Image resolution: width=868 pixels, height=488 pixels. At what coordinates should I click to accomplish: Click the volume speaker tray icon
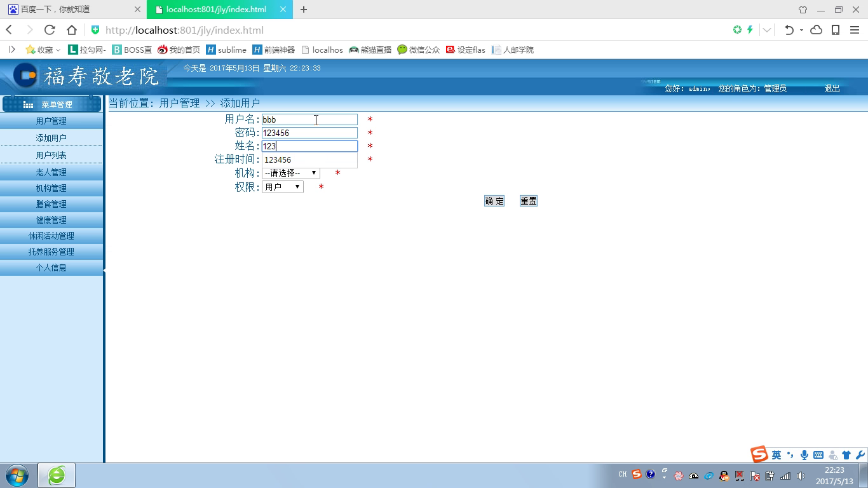coord(801,475)
